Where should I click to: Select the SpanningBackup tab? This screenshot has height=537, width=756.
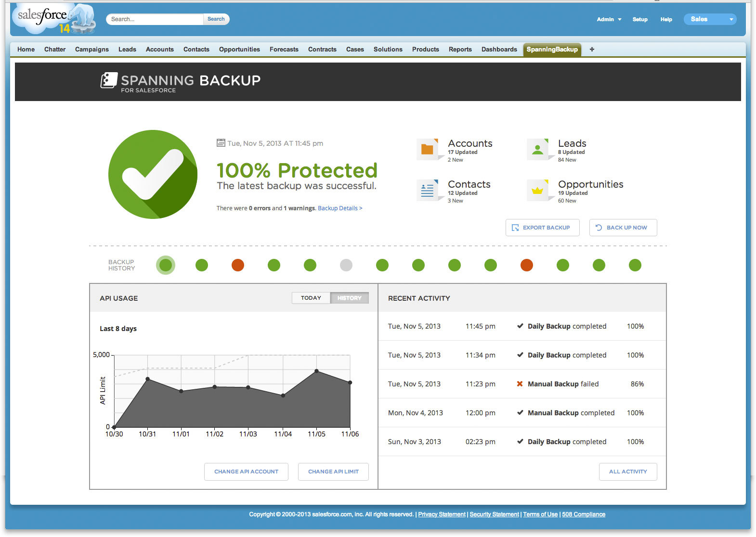tap(552, 49)
